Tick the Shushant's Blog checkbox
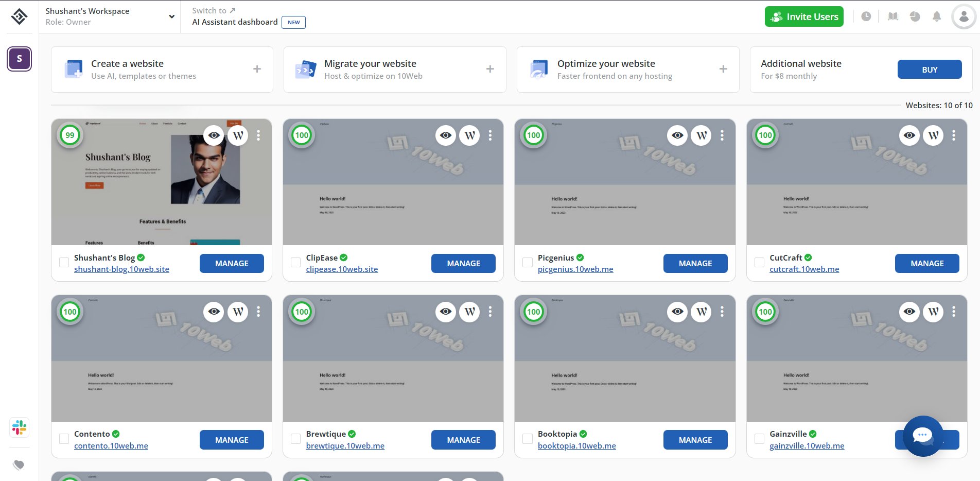980x481 pixels. click(x=64, y=263)
